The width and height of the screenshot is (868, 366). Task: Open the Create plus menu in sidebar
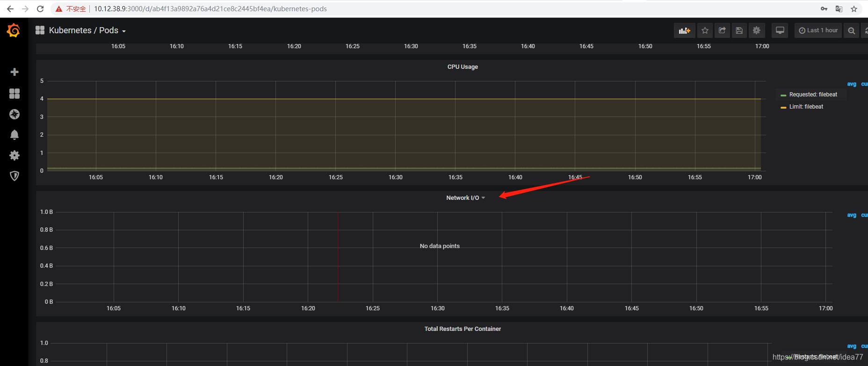(14, 72)
